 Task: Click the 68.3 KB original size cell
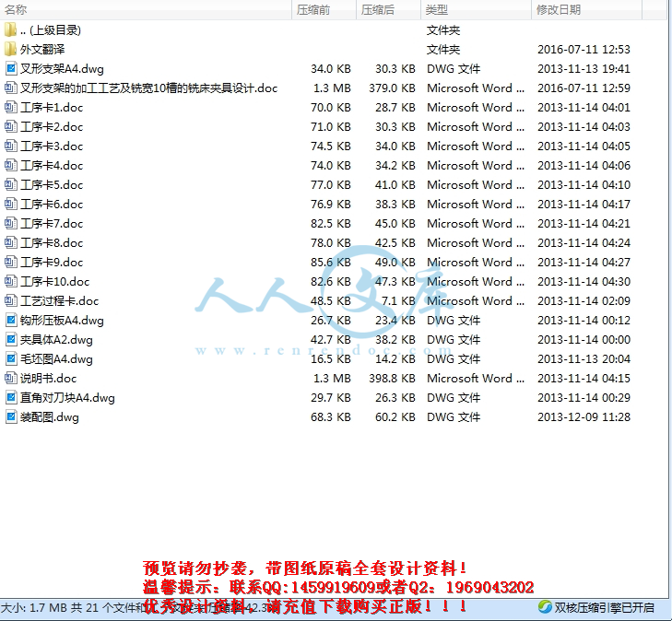click(331, 416)
